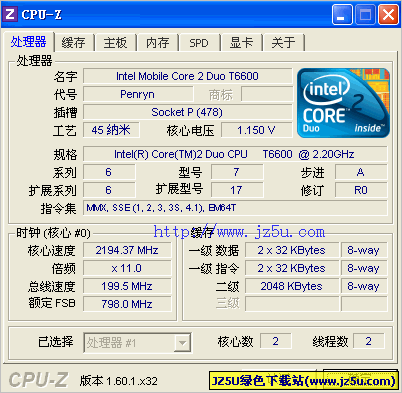Screen dimensions: 402x393
Task: Click the 扩展型号 value 17
Action: [x=237, y=190]
